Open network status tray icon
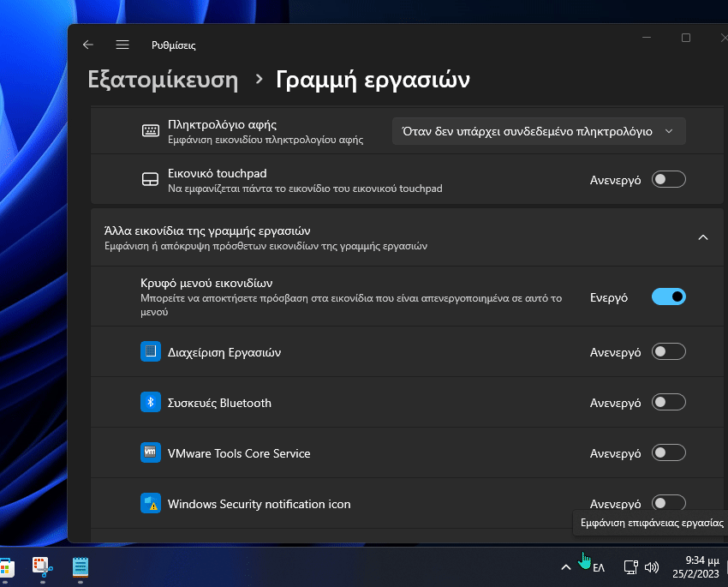Screen dimensions: 728x587 click(630, 567)
